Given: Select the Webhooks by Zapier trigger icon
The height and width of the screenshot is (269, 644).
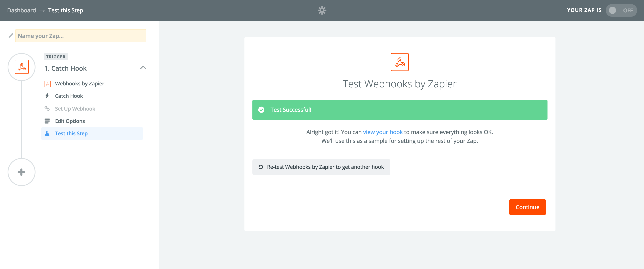Looking at the screenshot, I should (x=48, y=83).
